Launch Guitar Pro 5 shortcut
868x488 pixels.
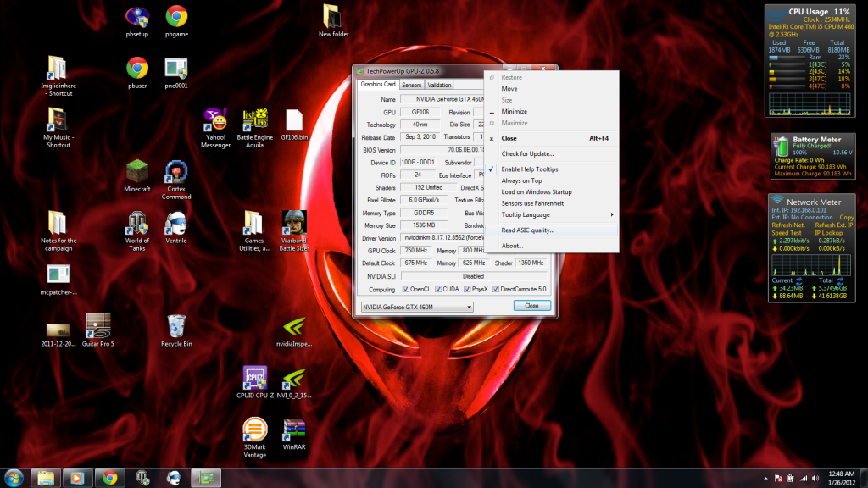tap(98, 331)
